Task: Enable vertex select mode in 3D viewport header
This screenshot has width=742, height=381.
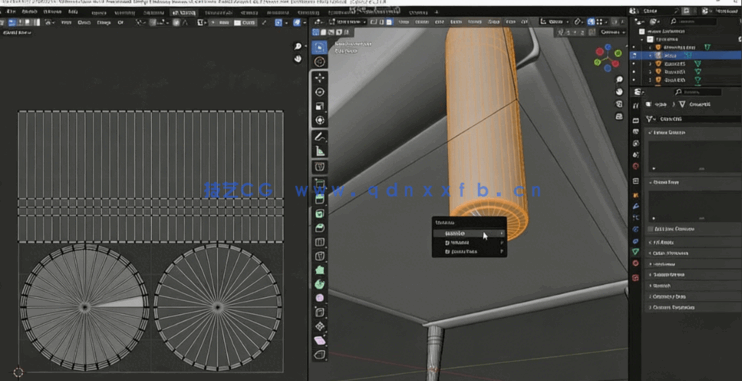Action: click(374, 22)
